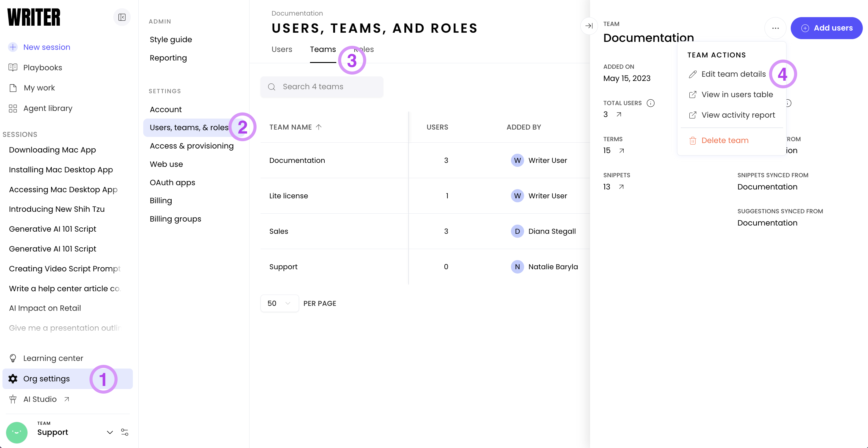
Task: Click the Org settings gear icon
Action: pos(13,379)
